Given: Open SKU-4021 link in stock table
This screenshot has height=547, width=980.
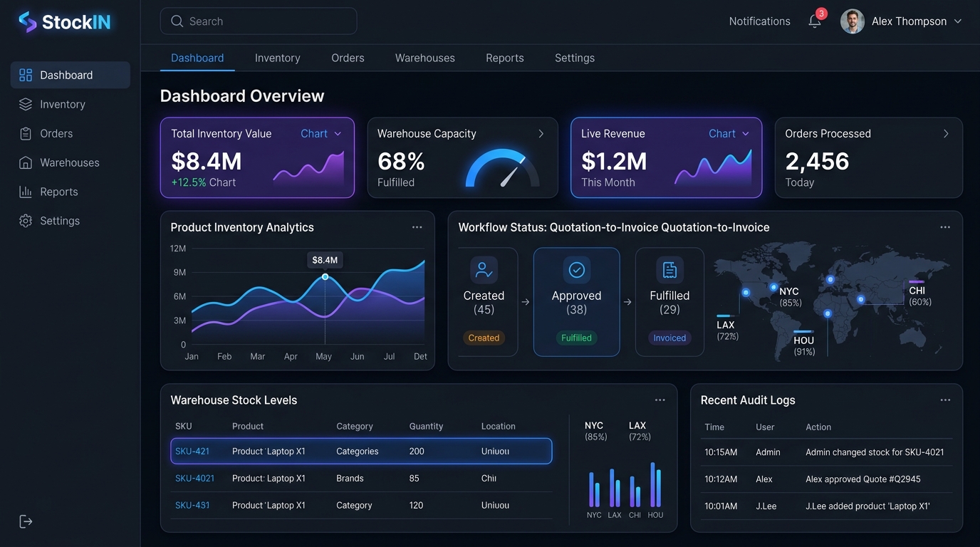Looking at the screenshot, I should [x=194, y=479].
